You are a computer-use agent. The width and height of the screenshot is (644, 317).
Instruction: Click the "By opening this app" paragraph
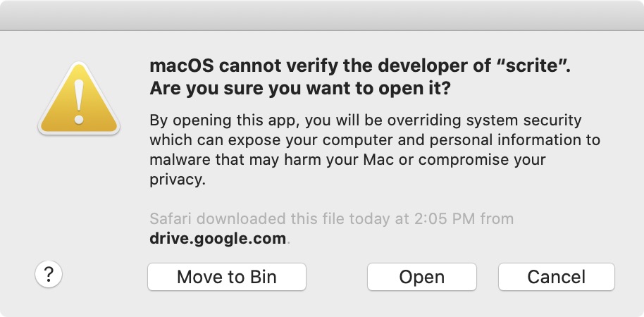(x=375, y=150)
